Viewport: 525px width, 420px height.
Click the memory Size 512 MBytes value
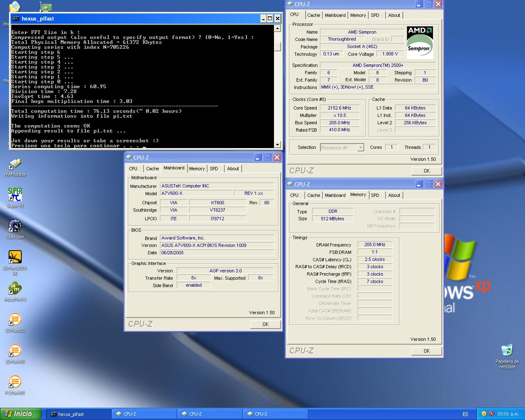click(332, 219)
